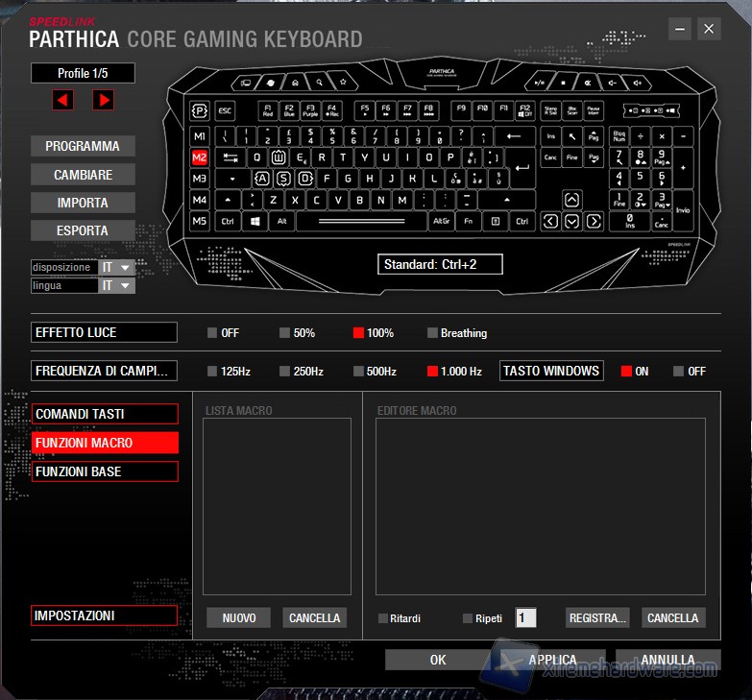Open the disposizione layout dropdown
This screenshot has width=752, height=700.
click(x=116, y=268)
